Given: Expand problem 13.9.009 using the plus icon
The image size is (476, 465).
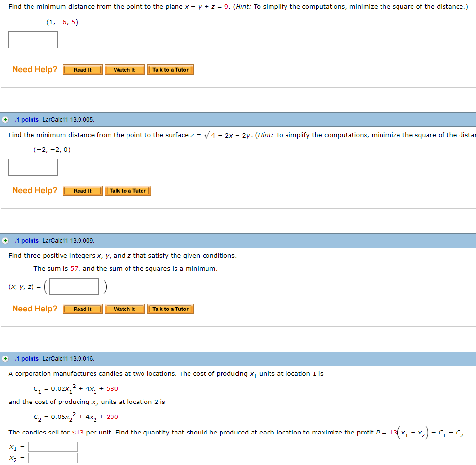Looking at the screenshot, I should (x=5, y=240).
